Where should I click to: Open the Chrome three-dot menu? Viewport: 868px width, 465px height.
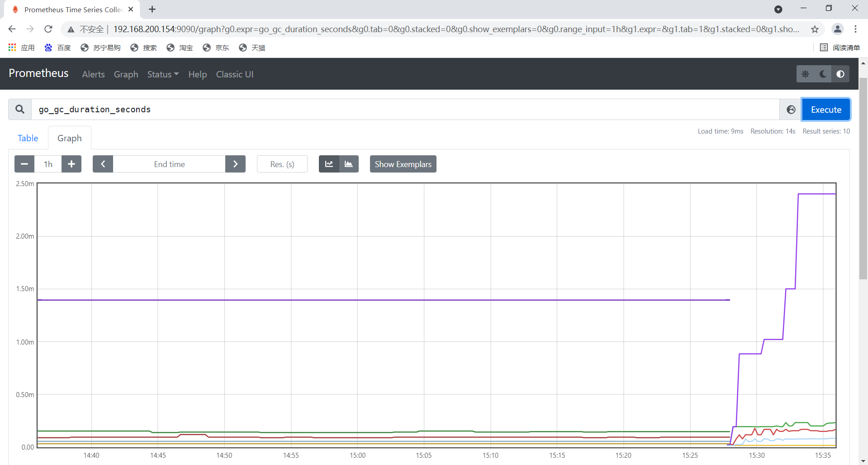point(855,29)
